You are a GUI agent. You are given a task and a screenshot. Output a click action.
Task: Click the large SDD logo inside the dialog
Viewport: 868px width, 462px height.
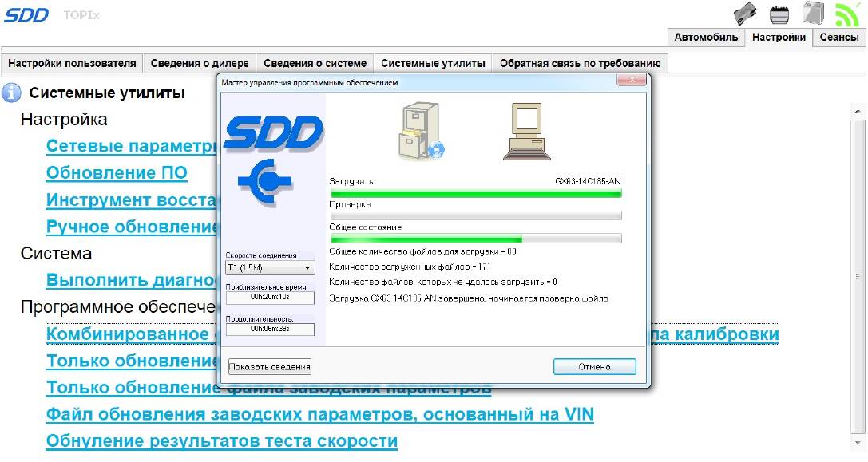(x=273, y=133)
